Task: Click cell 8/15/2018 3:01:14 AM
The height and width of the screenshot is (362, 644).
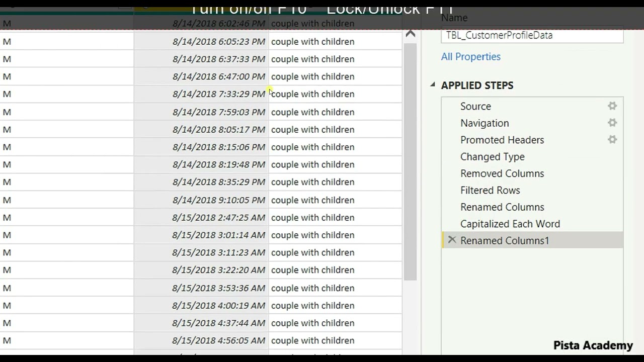Action: (201, 235)
